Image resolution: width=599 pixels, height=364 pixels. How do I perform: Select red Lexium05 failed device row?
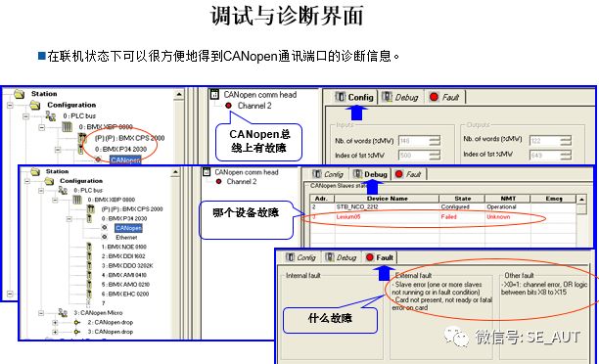click(442, 217)
